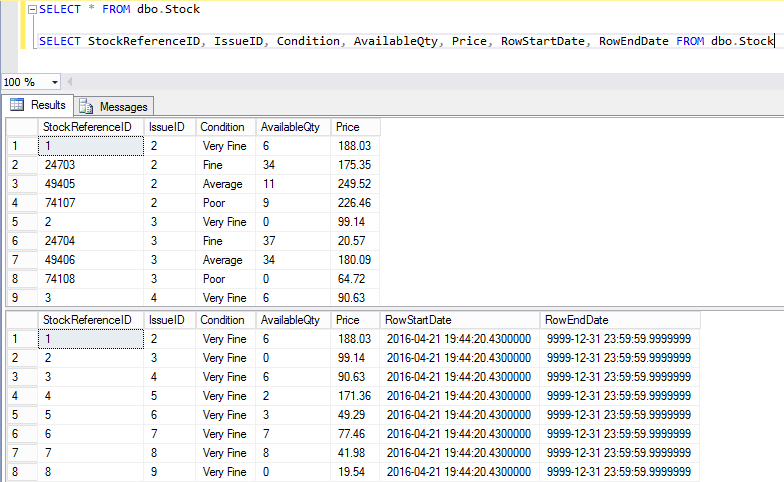
Task: Select Condition cell Average in row 3
Action: [226, 184]
